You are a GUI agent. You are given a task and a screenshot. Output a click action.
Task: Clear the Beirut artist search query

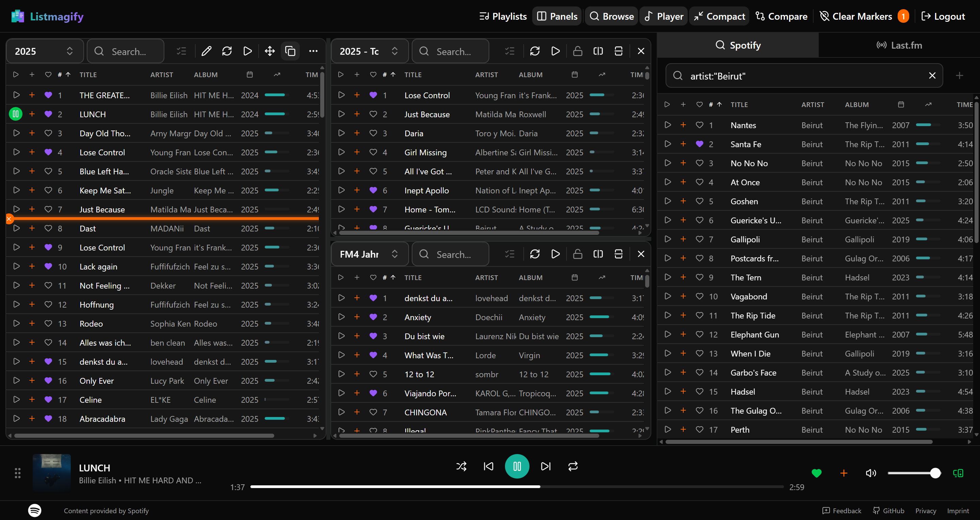click(932, 76)
